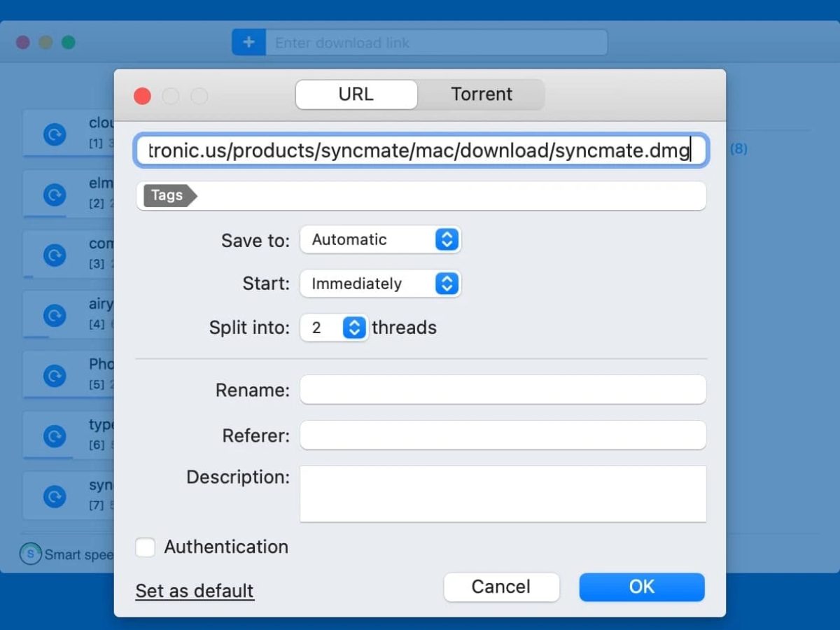Click the URL field containing syncmate.dmg
The height and width of the screenshot is (630, 840).
pos(421,150)
